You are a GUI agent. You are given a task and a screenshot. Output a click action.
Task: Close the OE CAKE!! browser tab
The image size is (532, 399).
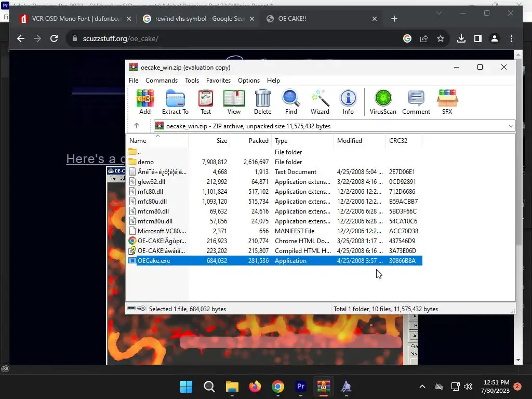tap(374, 19)
